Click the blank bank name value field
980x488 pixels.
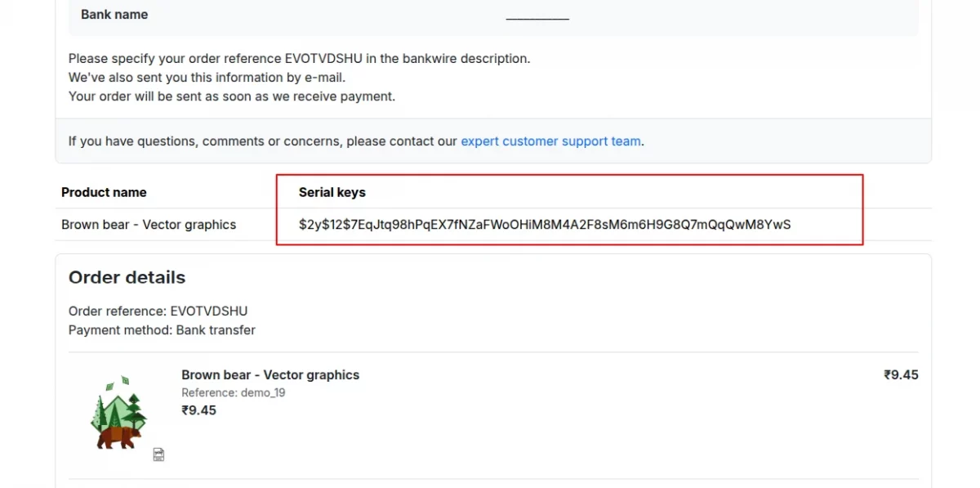537,16
